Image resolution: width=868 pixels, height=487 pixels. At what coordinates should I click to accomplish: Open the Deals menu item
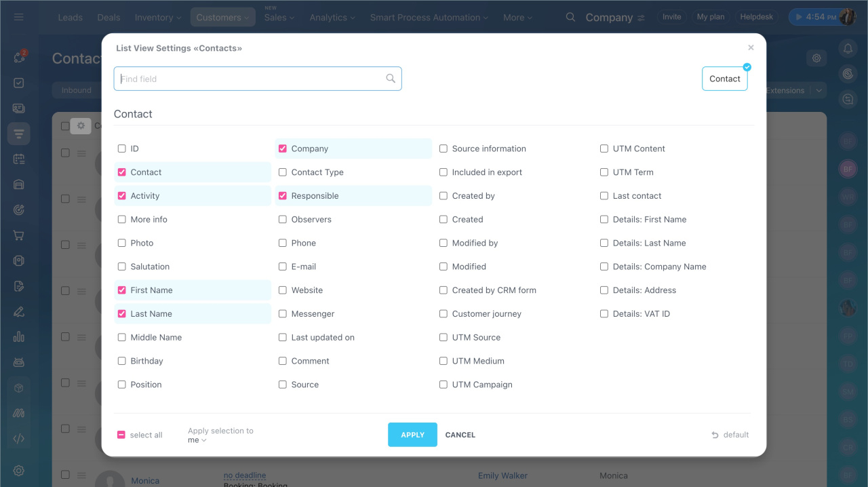108,18
